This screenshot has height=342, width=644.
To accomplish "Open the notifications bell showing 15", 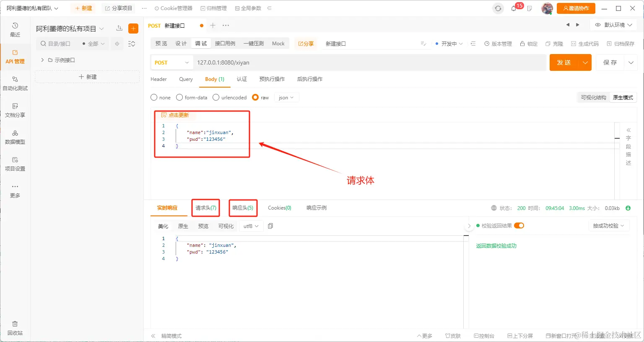I will [x=514, y=8].
